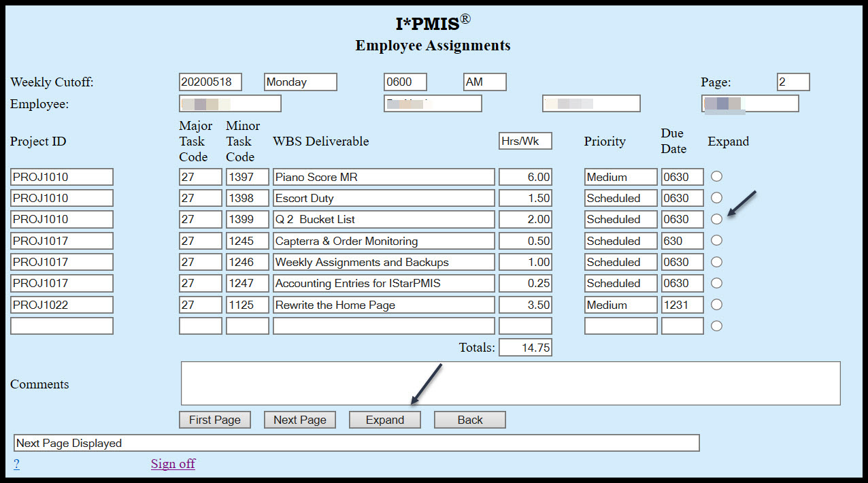Image resolution: width=868 pixels, height=483 pixels.
Task: Click the Priority field showing Medium for PROJ1022
Action: 620,304
